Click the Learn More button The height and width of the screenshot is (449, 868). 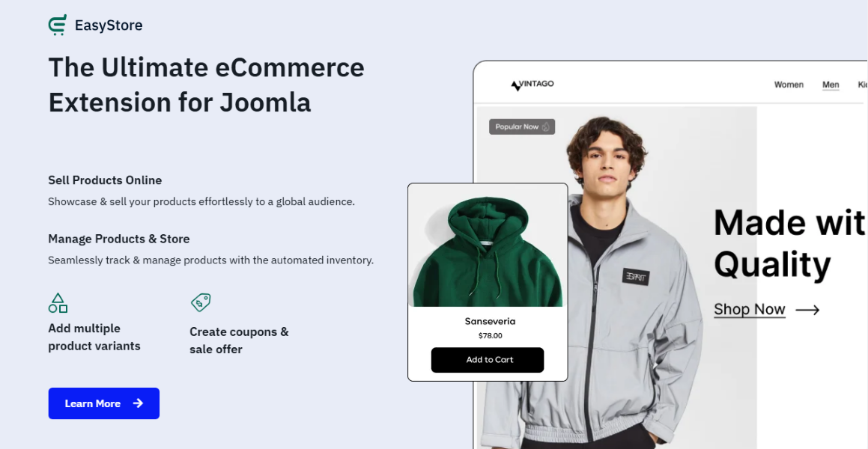click(x=104, y=403)
